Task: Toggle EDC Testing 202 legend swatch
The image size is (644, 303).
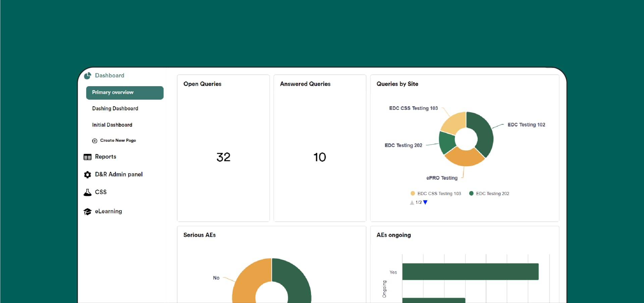Action: tap(471, 193)
